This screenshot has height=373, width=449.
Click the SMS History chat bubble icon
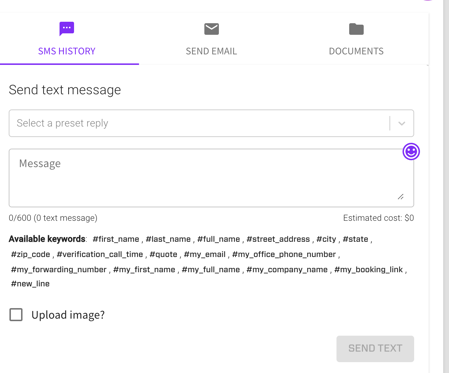click(x=67, y=29)
